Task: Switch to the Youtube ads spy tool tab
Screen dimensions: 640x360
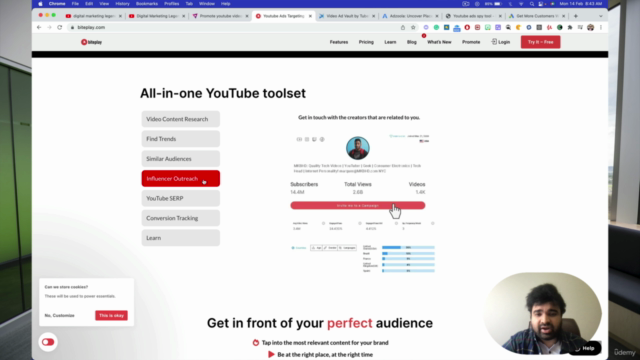Action: coord(473,16)
